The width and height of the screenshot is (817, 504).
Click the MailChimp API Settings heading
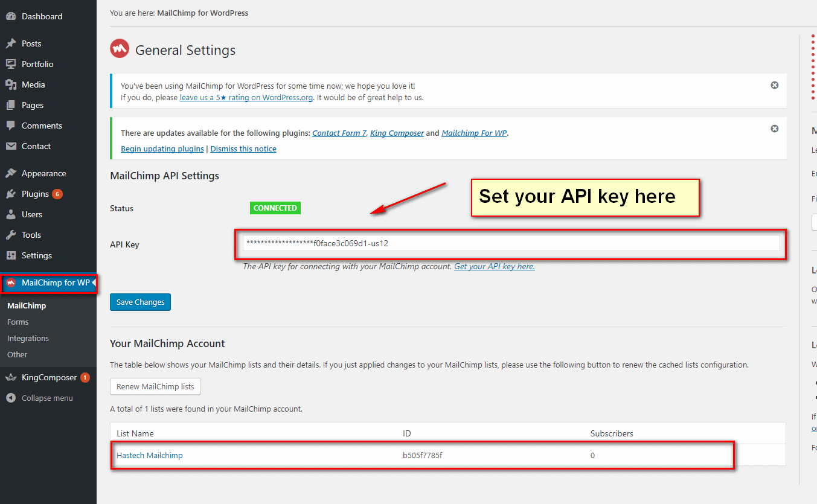(x=164, y=176)
